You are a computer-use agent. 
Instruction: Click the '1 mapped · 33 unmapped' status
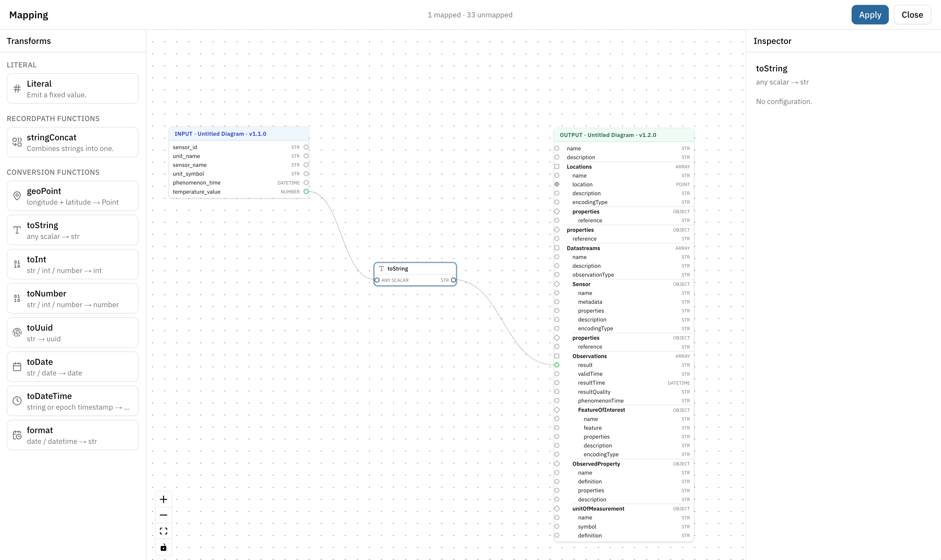click(x=470, y=15)
